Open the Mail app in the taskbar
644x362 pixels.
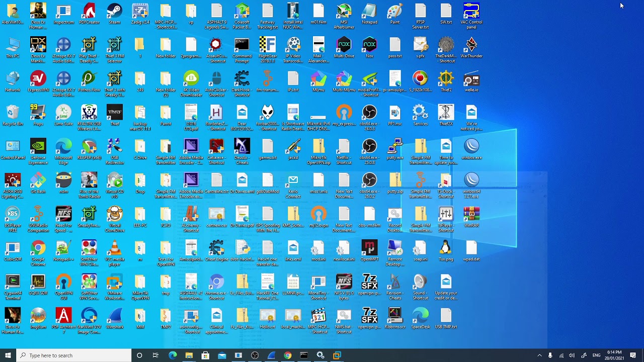click(x=222, y=355)
